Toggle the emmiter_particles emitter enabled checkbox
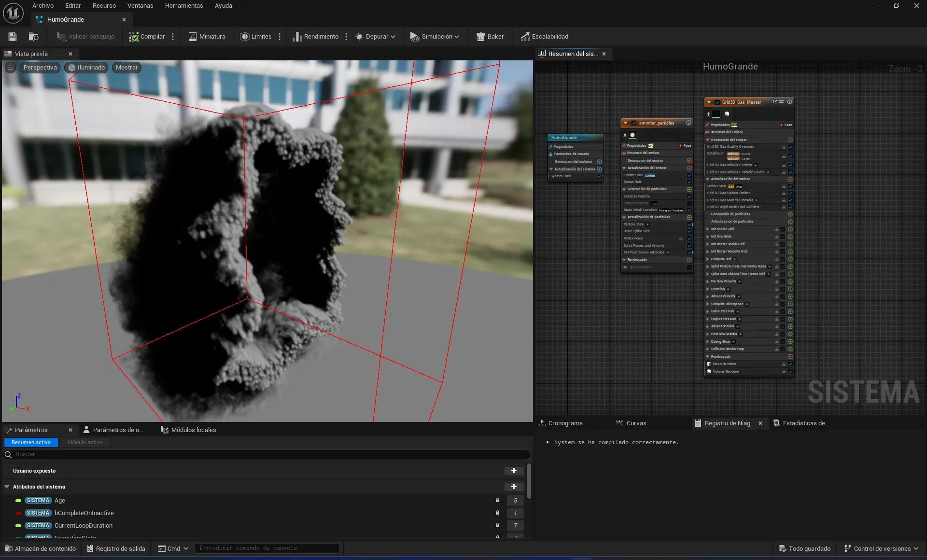Screen dimensions: 927x560 tap(634, 123)
